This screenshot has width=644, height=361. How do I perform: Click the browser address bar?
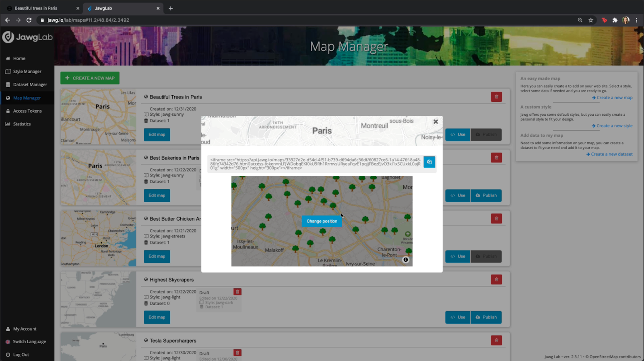(306, 20)
